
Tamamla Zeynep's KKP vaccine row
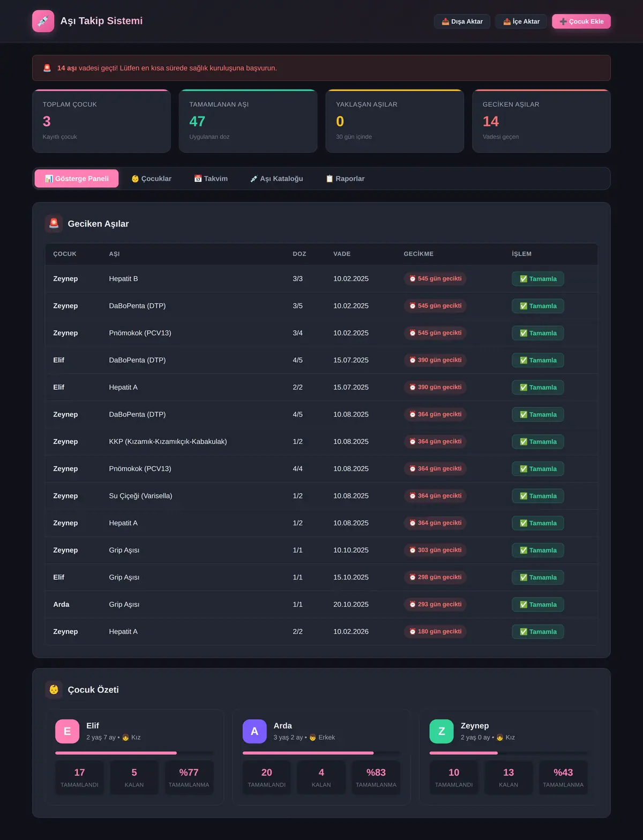pyautogui.click(x=538, y=442)
